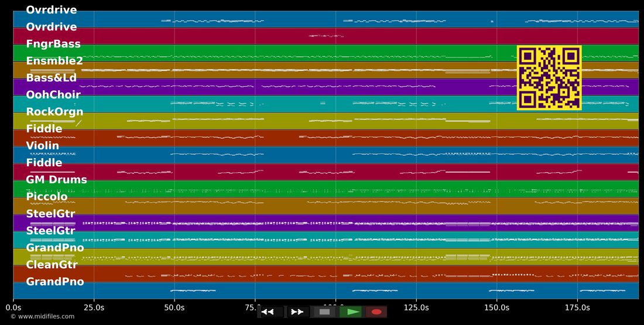Click the 25.0s time axis label
Viewport: 644px width, 325px height.
[x=94, y=308]
